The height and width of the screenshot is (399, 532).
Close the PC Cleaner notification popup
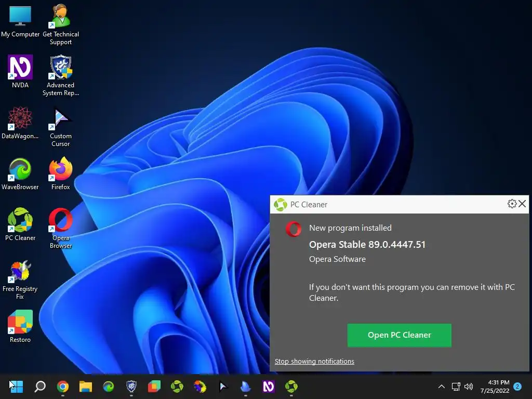click(x=523, y=204)
